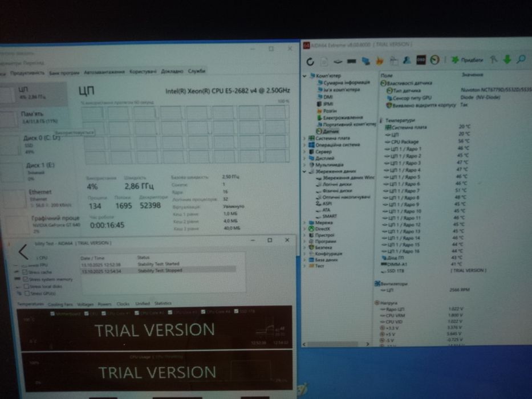The width and height of the screenshot is (532, 399).
Task: Select the Датчик tree item
Action: click(x=327, y=131)
